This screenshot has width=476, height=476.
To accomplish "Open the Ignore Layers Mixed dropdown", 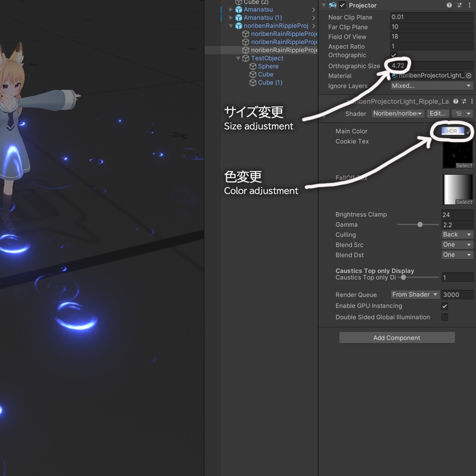I will (431, 86).
